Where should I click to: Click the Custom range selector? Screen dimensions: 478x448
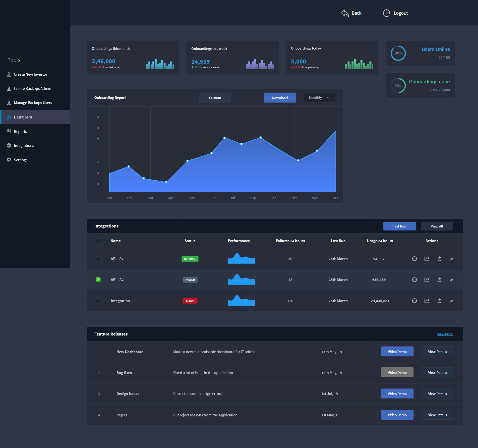click(215, 98)
